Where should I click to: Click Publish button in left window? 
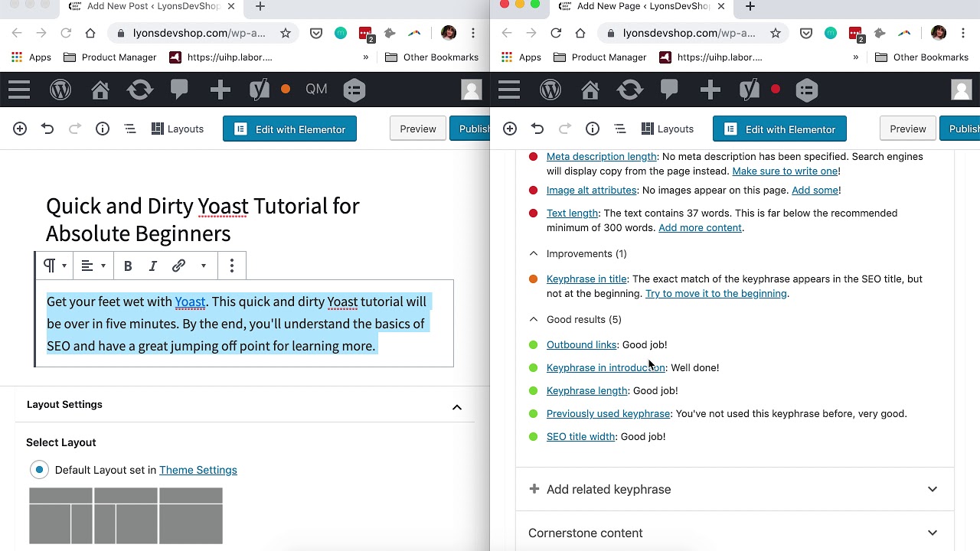pos(469,129)
